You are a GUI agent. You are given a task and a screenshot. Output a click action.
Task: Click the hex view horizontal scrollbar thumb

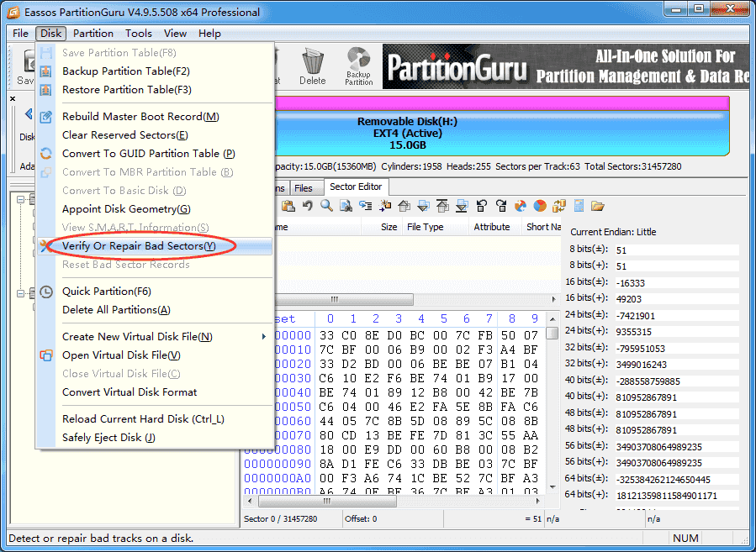327,501
